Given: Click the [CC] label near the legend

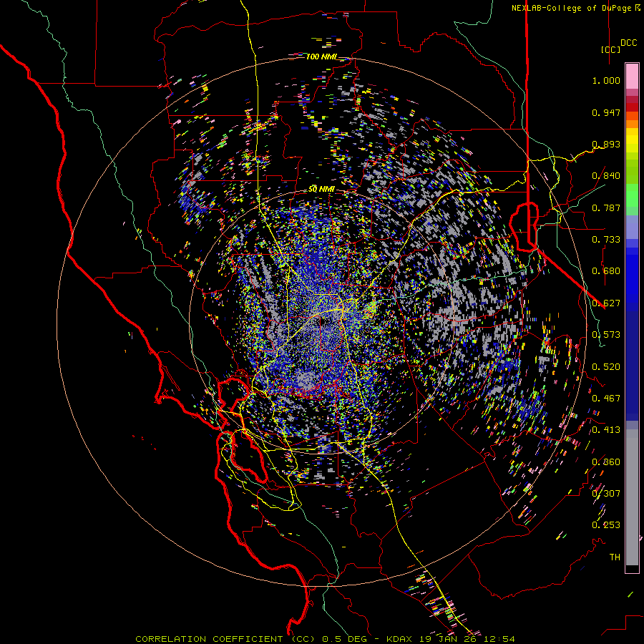Looking at the screenshot, I should coord(611,49).
